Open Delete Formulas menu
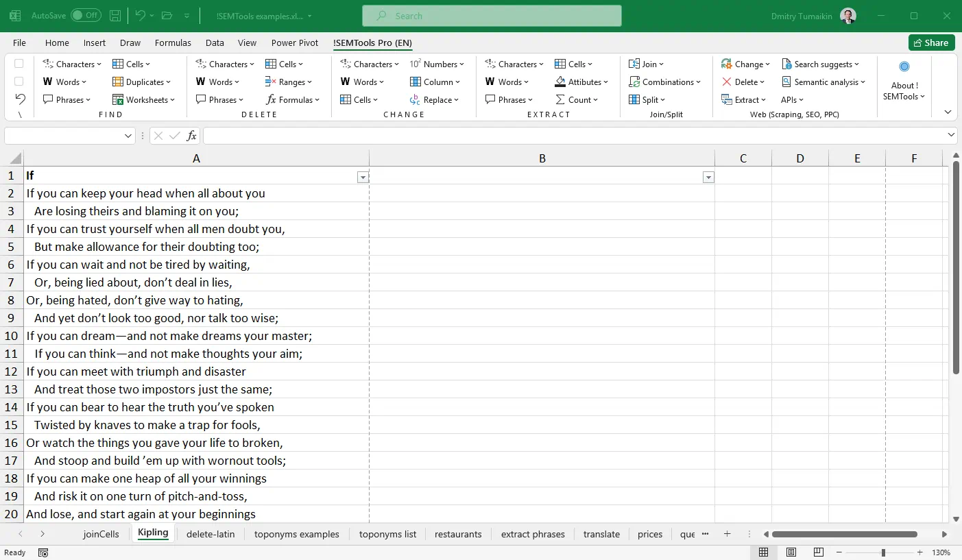The width and height of the screenshot is (962, 560). [x=293, y=99]
